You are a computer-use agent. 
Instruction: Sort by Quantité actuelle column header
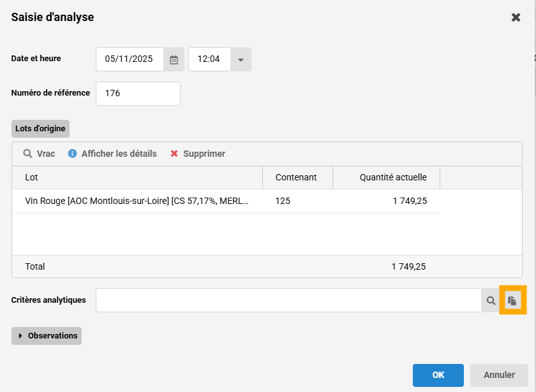[386, 177]
